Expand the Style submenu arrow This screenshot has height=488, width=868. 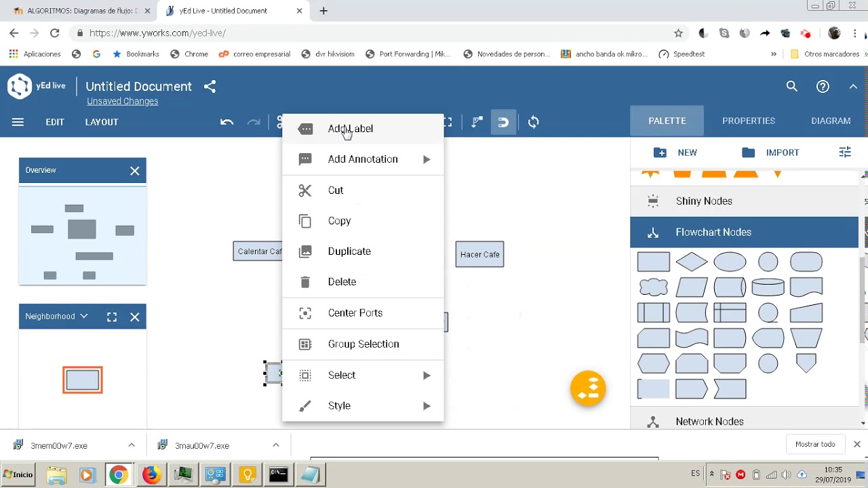coord(427,406)
